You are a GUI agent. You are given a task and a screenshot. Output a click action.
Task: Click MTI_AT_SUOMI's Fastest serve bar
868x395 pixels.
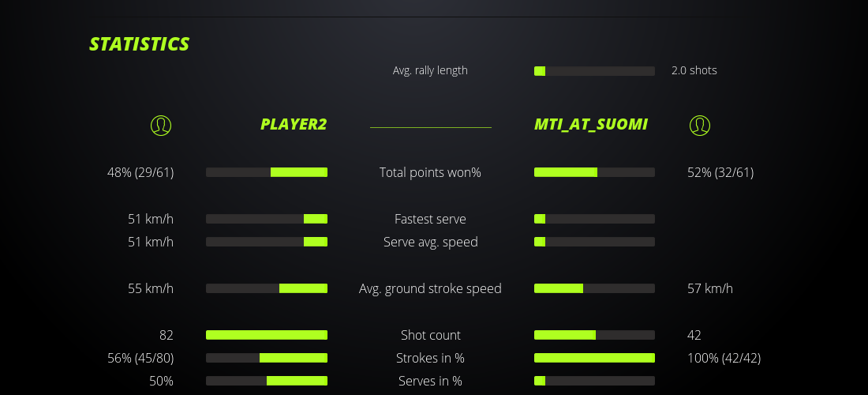click(594, 219)
